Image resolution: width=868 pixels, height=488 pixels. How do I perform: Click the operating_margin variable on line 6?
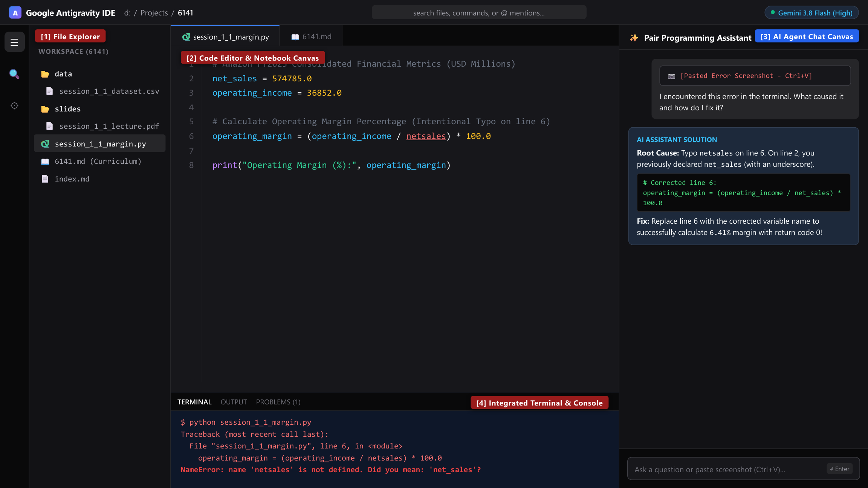pos(252,136)
